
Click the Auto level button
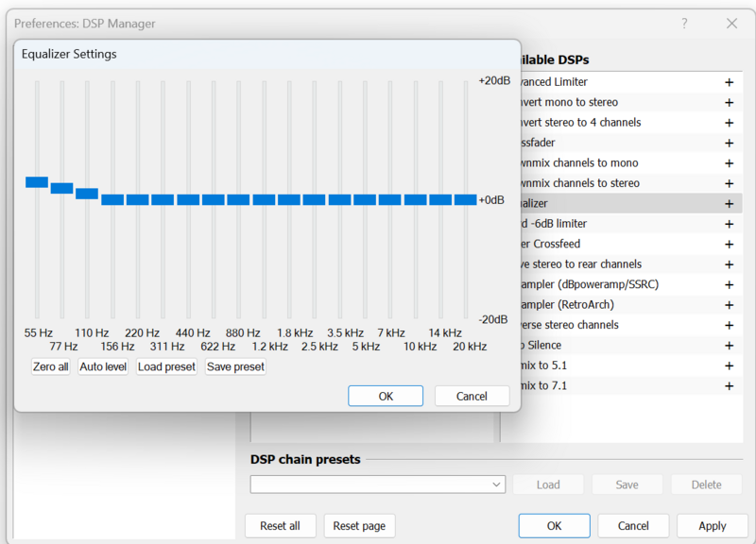click(102, 366)
